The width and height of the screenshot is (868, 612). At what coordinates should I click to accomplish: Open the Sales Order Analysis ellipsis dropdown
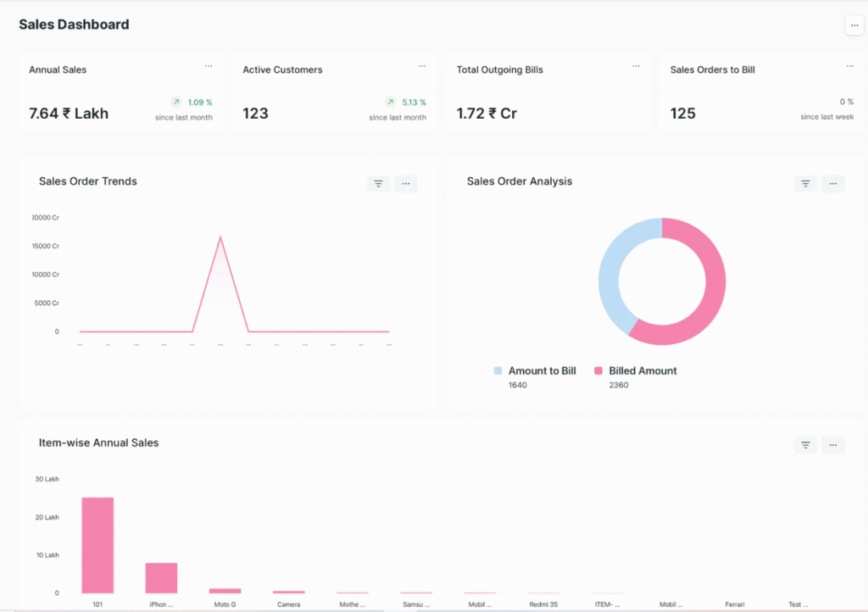(x=833, y=183)
